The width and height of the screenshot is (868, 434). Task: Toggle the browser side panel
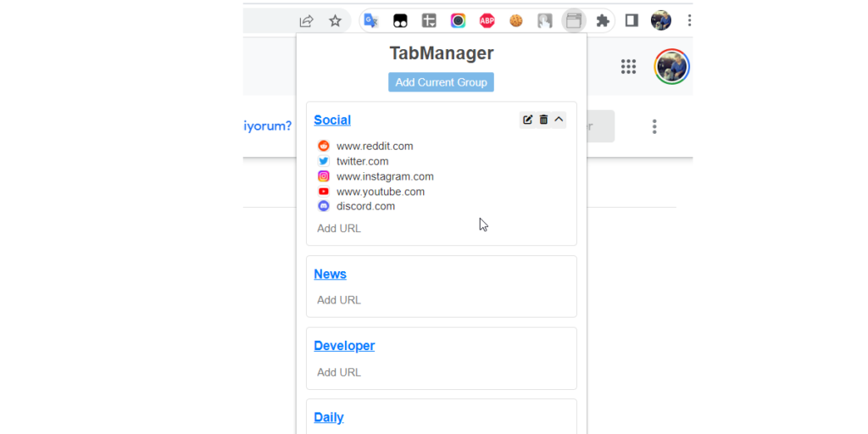click(x=632, y=21)
